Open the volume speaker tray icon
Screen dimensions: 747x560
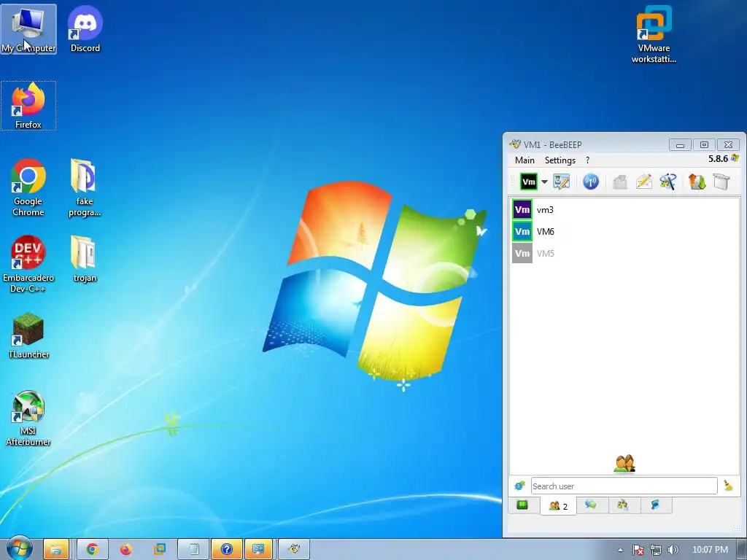click(673, 550)
